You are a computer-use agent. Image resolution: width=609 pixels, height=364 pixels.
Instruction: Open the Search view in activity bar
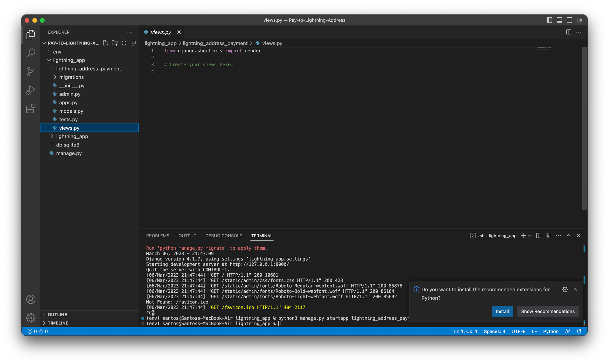(31, 53)
